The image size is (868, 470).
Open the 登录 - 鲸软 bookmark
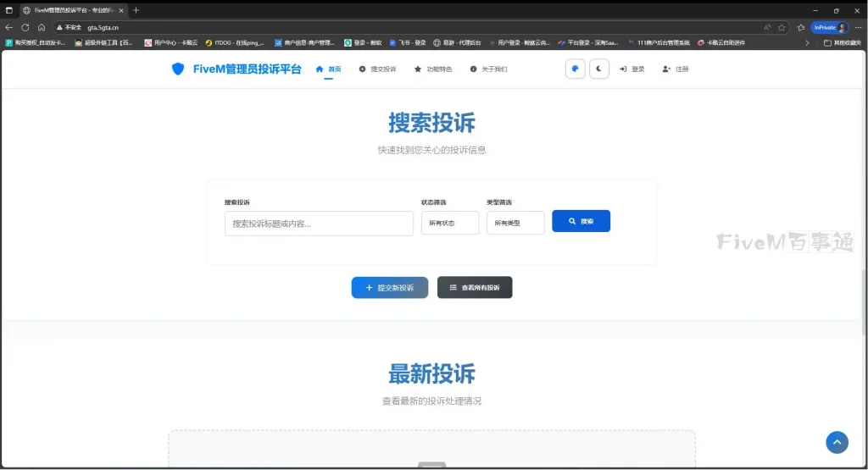tap(363, 42)
